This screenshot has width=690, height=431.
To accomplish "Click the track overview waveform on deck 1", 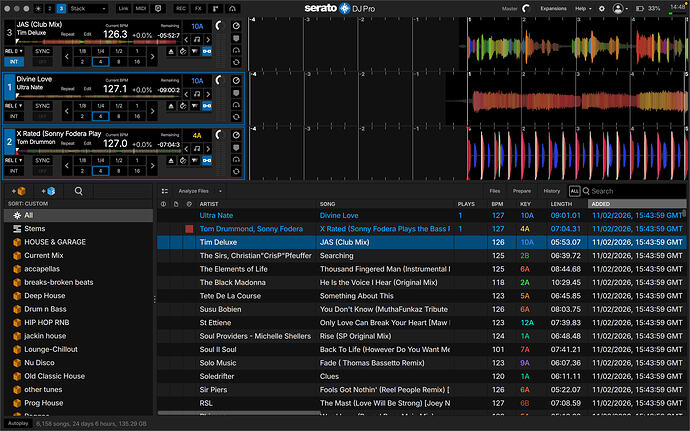I will pos(98,96).
